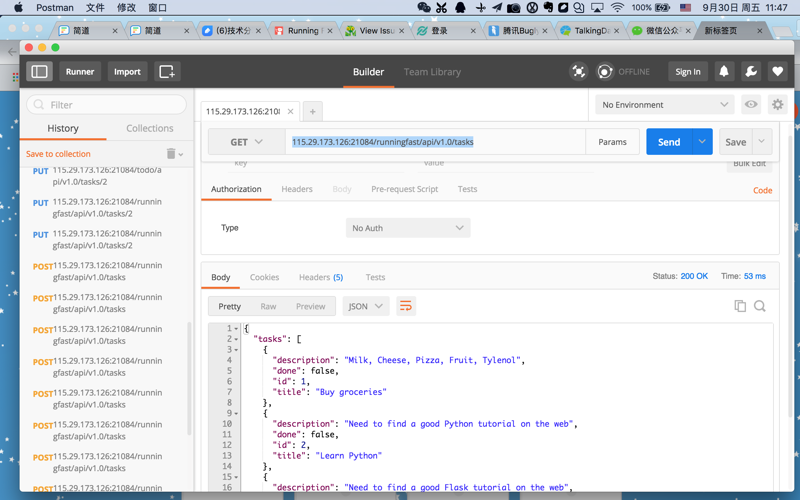Collapse the object at line 15
The width and height of the screenshot is (800, 500).
(236, 477)
